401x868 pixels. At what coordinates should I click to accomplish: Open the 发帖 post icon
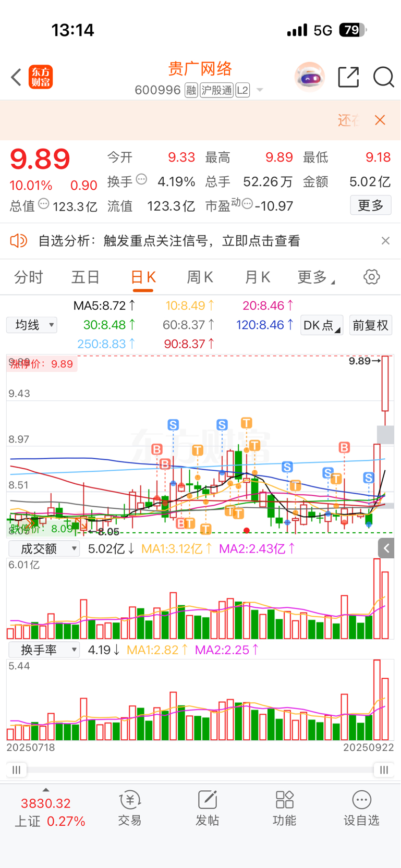(x=207, y=809)
